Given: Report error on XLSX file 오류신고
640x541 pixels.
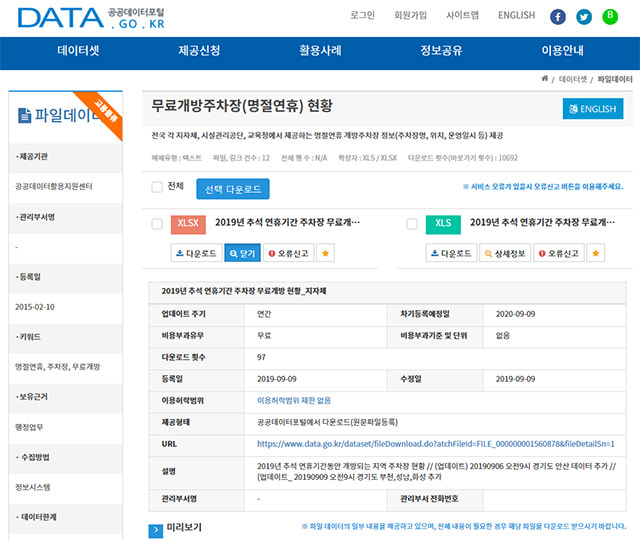Looking at the screenshot, I should pyautogui.click(x=288, y=254).
